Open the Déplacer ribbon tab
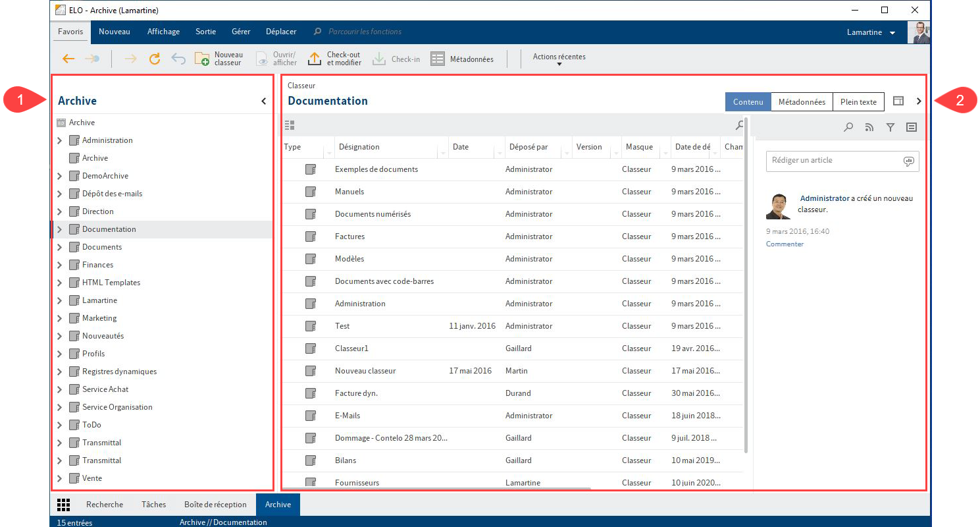This screenshot has height=527, width=980. pyautogui.click(x=281, y=32)
